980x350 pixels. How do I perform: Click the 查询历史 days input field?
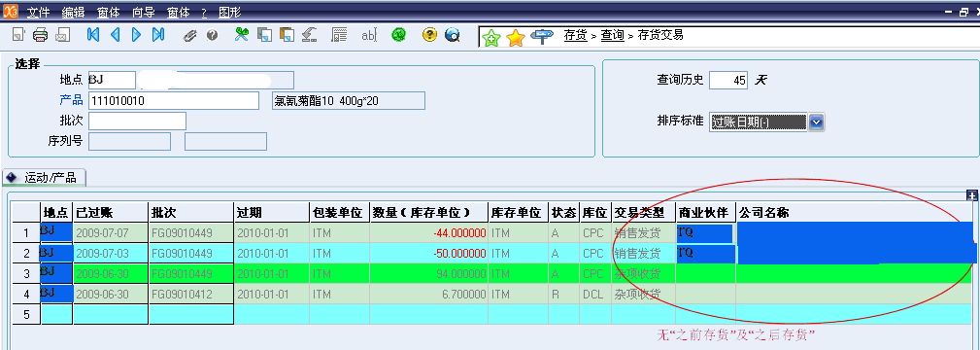pyautogui.click(x=728, y=80)
